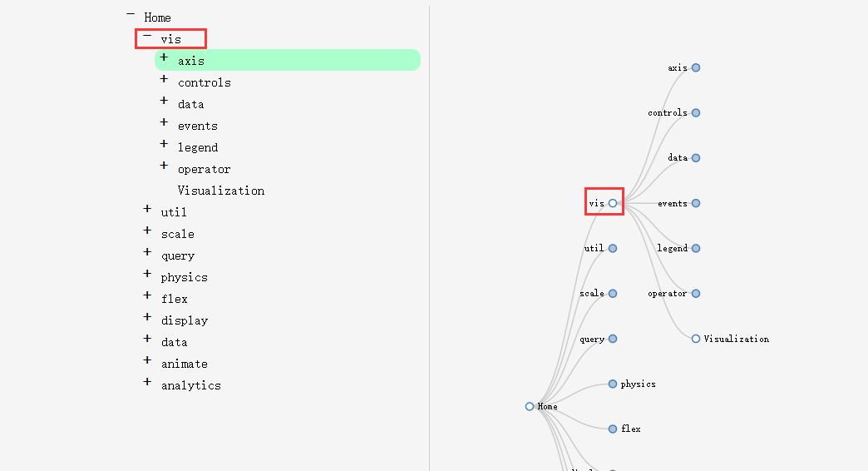Collapse the vis folder in the tree list
Viewport: 868px width, 471px height.
point(147,37)
